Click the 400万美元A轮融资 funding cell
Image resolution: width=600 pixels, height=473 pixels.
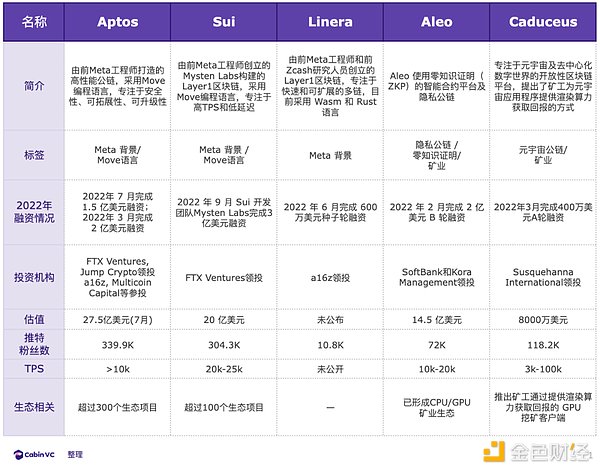click(x=543, y=212)
